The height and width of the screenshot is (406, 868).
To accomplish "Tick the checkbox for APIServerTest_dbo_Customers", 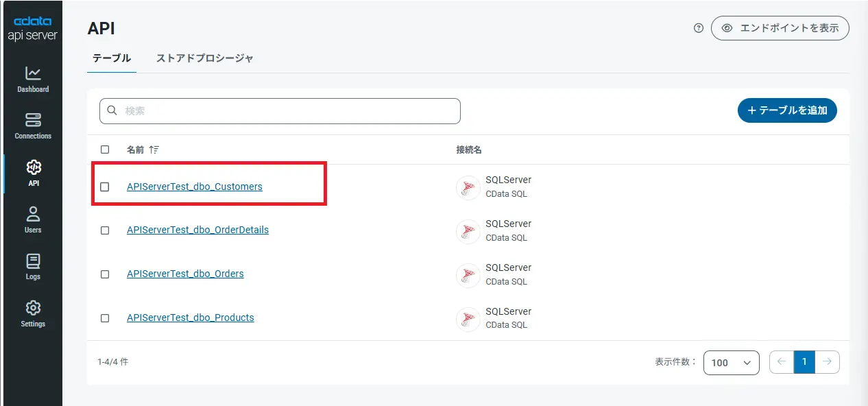I will pos(105,187).
